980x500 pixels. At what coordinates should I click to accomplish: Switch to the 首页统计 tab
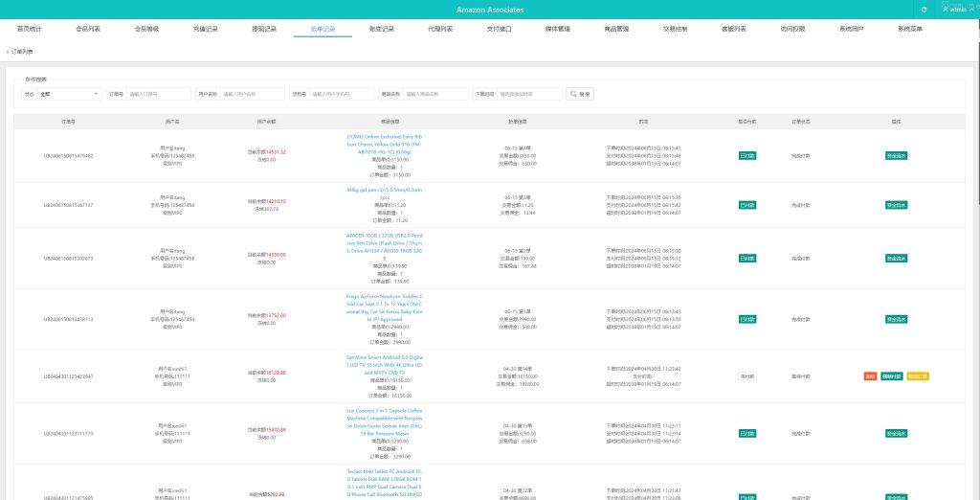point(30,30)
